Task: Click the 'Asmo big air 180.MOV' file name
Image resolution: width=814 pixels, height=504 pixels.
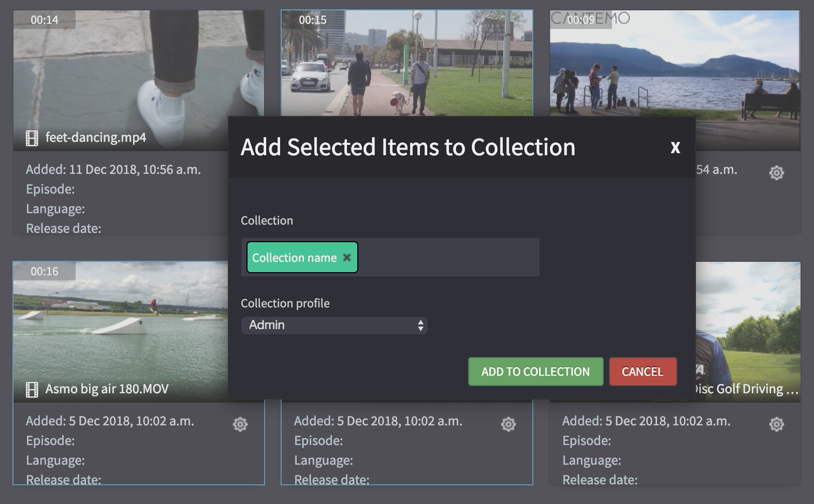Action: tap(107, 389)
